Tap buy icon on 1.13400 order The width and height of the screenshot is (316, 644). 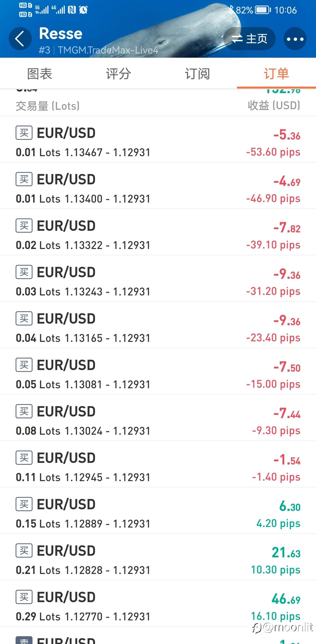click(24, 179)
